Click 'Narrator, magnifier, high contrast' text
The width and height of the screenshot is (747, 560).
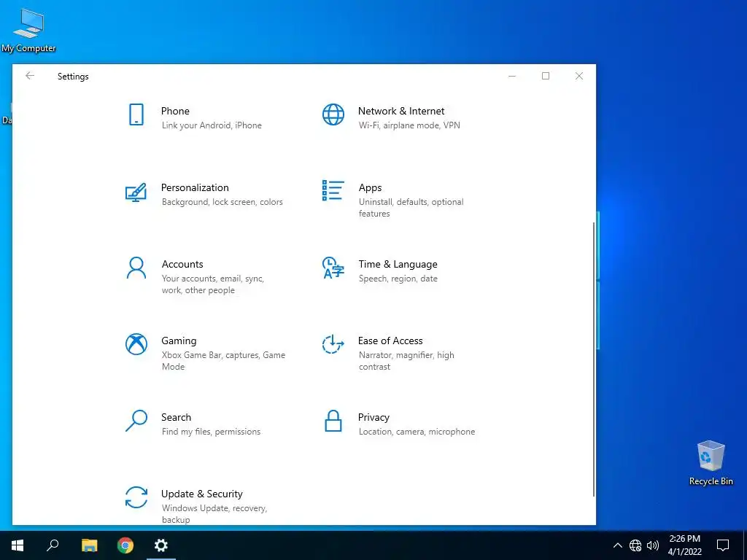coord(406,361)
